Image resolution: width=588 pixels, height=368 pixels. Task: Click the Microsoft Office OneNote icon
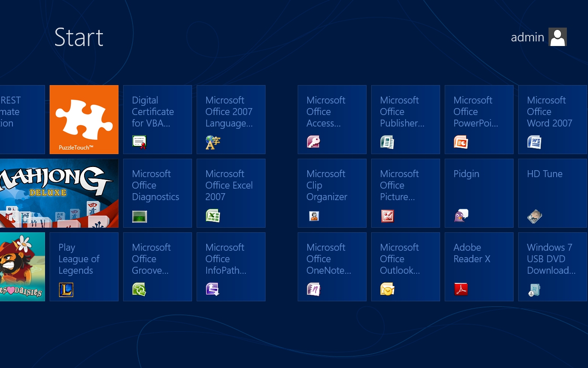tap(314, 290)
